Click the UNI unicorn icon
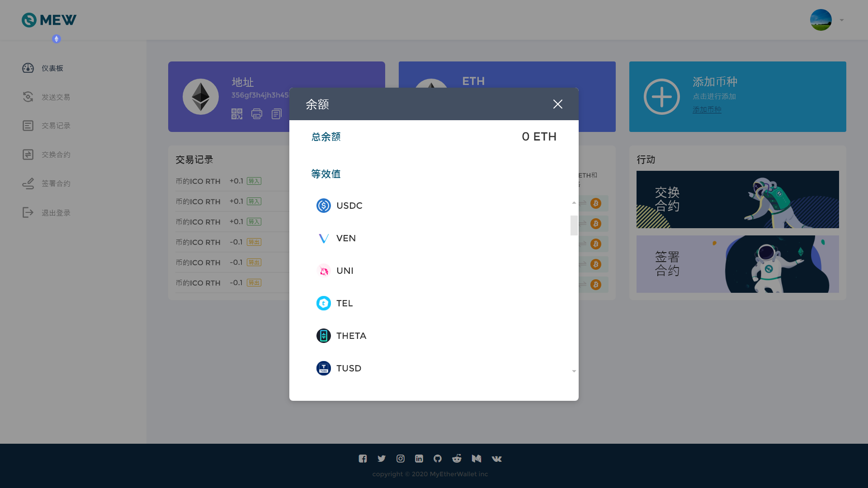Viewport: 868px width, 488px height. [323, 271]
